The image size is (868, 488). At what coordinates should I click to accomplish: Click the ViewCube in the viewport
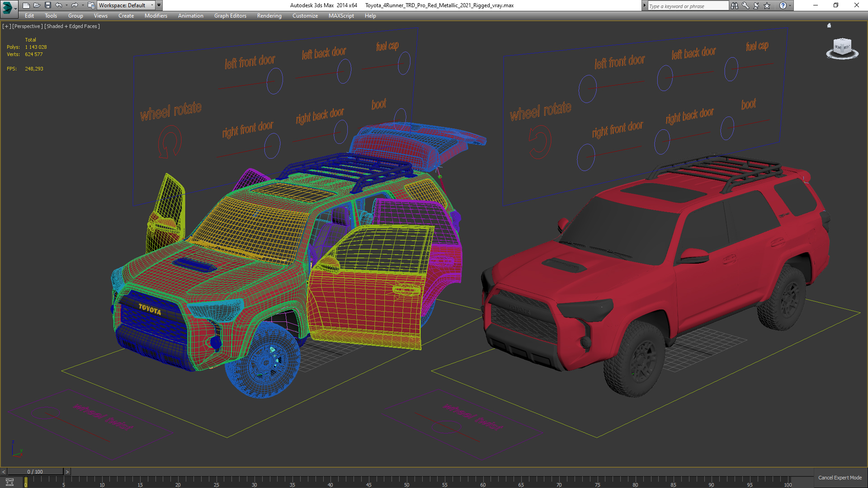842,47
